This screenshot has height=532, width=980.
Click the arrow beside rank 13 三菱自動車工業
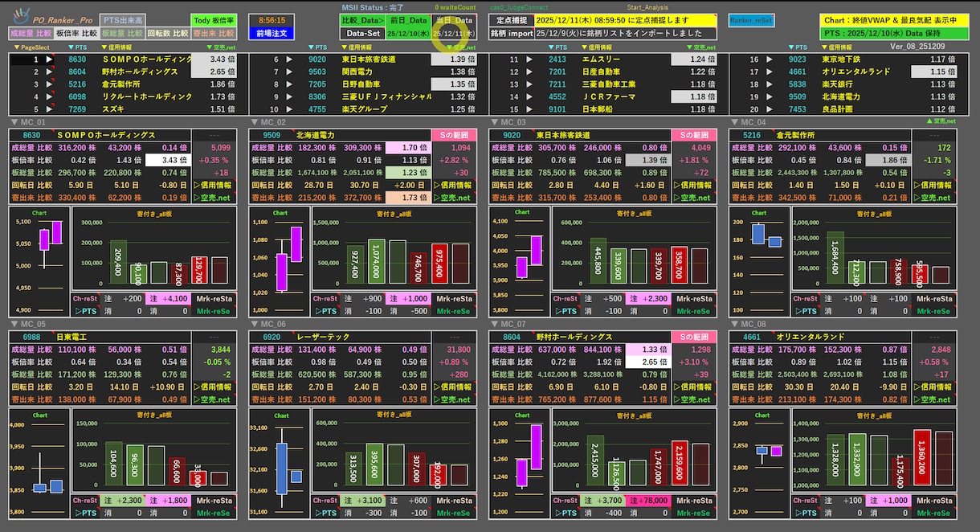[x=529, y=84]
